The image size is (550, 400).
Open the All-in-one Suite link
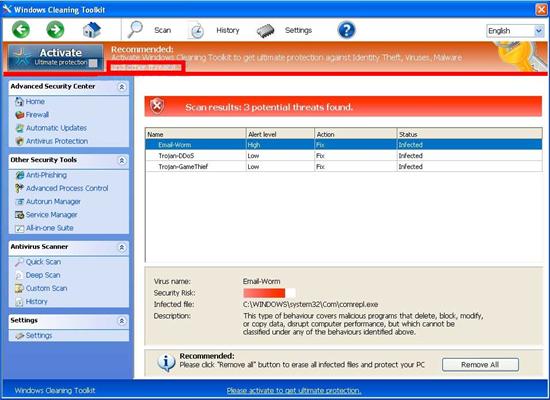click(50, 228)
